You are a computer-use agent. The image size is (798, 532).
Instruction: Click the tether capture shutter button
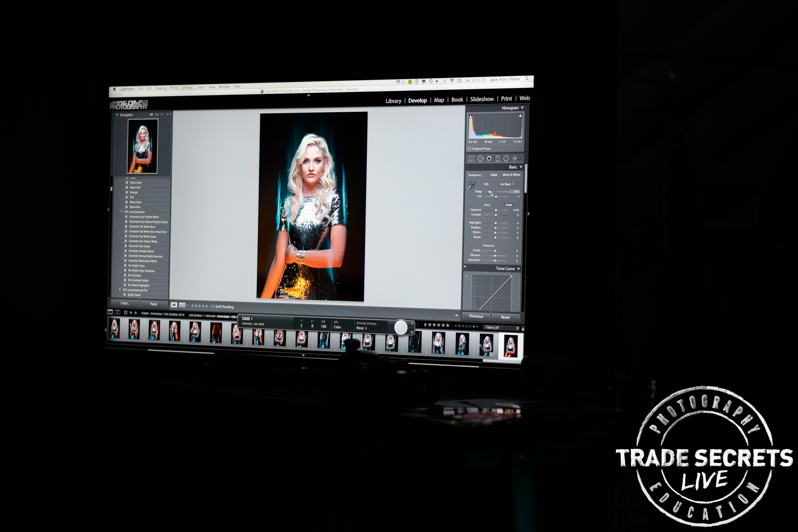401,327
